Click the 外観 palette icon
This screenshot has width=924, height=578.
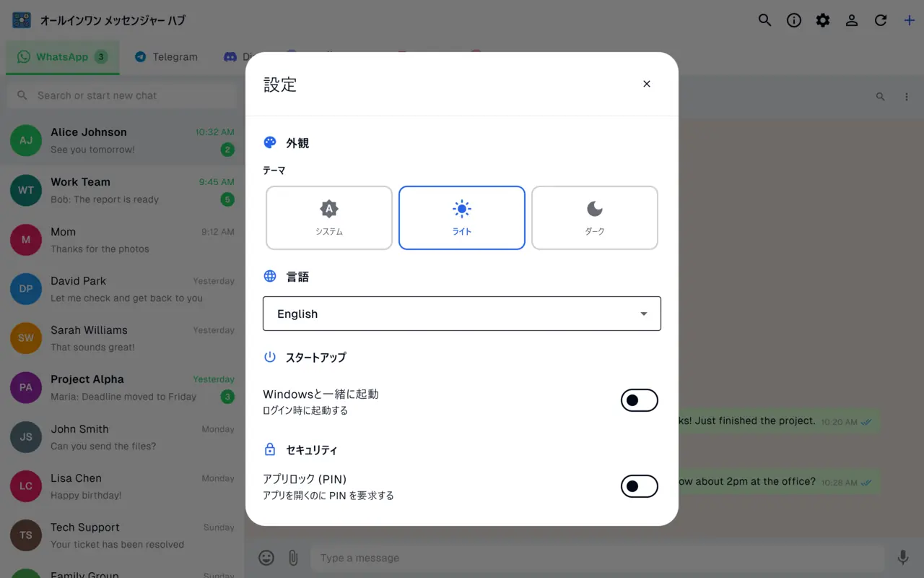[270, 142]
